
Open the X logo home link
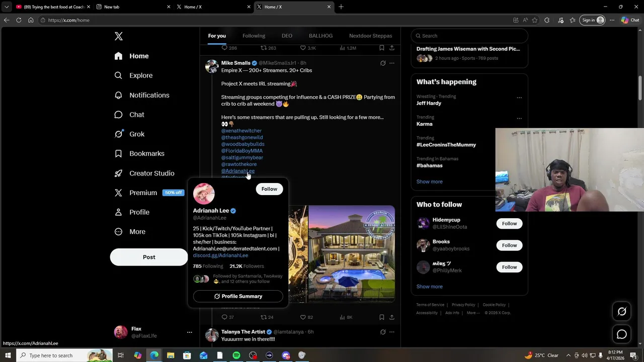point(119,36)
